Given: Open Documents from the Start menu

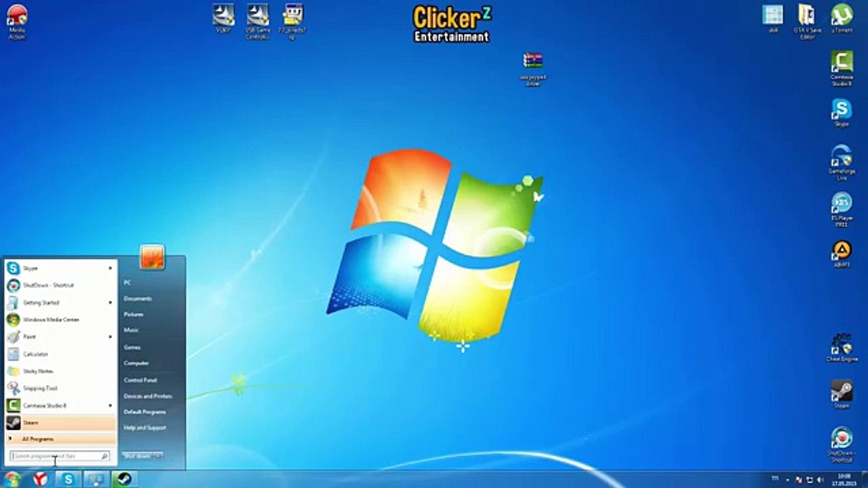Looking at the screenshot, I should pos(138,299).
